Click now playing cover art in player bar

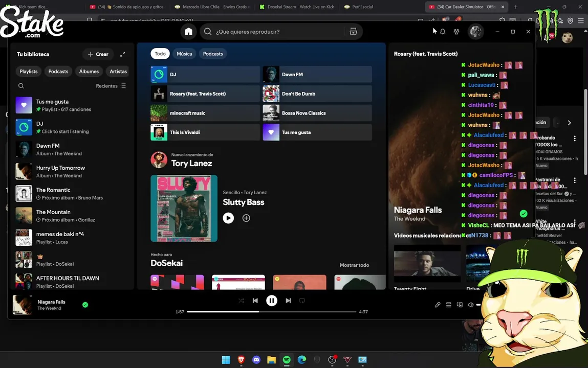(23, 305)
